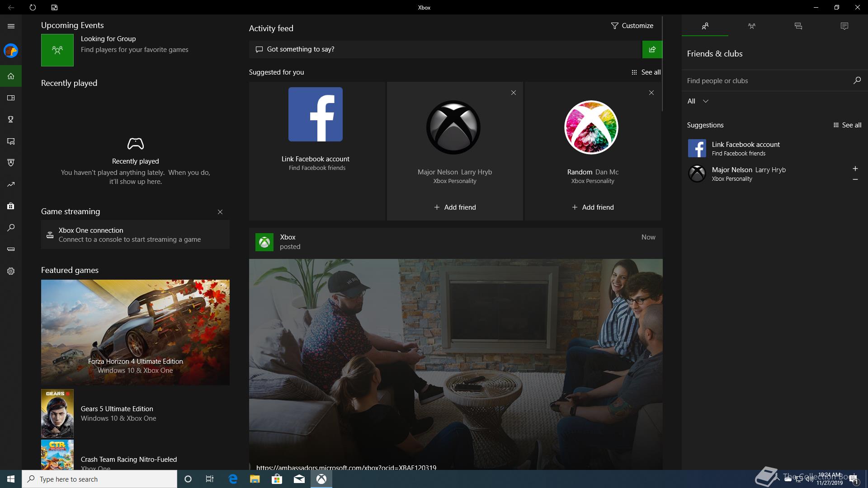Open Link Facebook account card

pyautogui.click(x=317, y=151)
